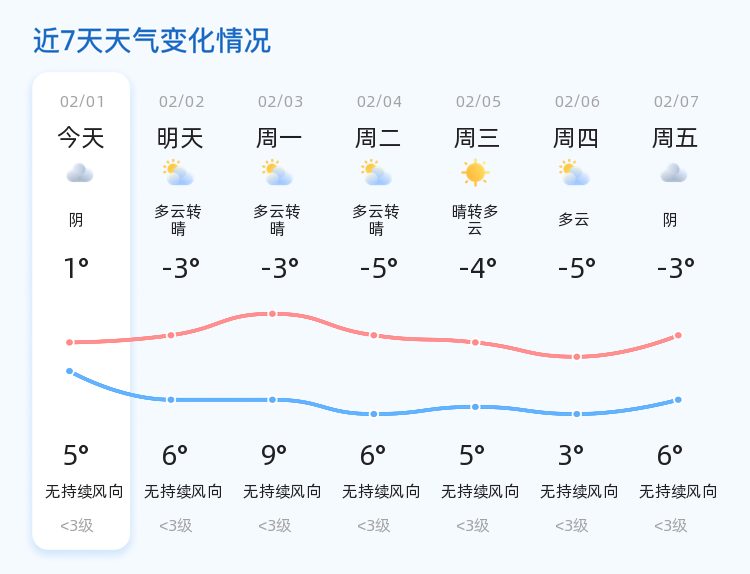Click the weather icon under 周二
This screenshot has height=574, width=750.
pos(376,173)
